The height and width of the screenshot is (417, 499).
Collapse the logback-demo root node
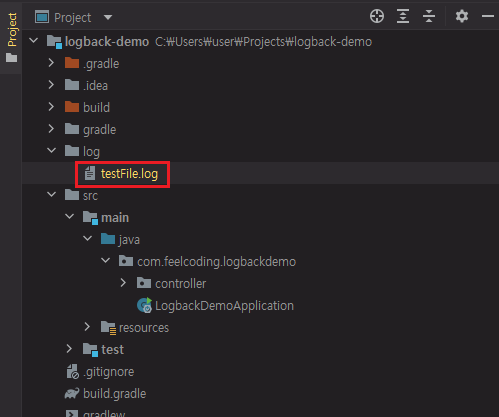[34, 41]
